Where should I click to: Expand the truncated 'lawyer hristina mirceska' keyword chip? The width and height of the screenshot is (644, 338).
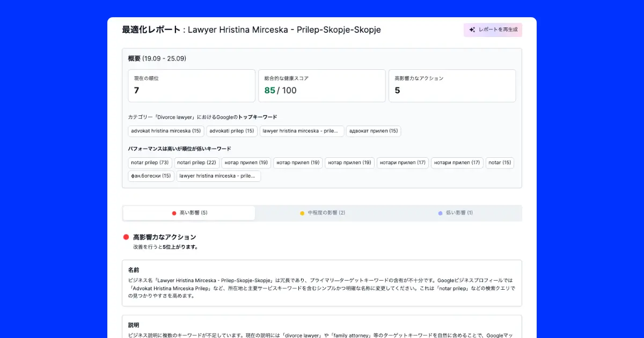[302, 131]
